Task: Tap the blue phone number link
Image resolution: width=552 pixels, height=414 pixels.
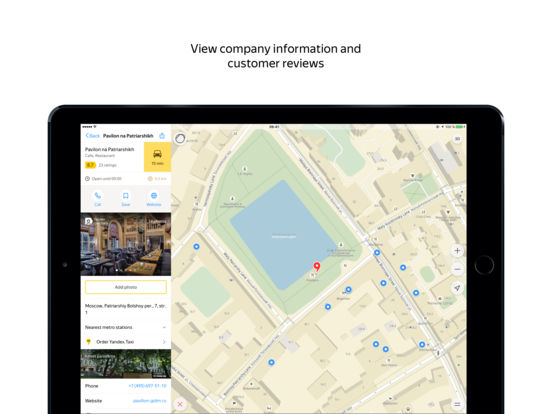Action: click(147, 386)
